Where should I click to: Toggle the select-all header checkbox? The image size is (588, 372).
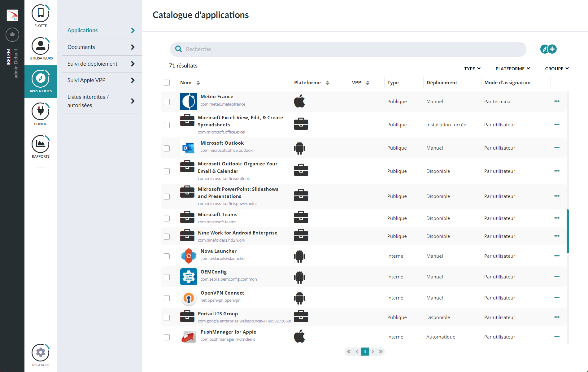click(x=167, y=83)
